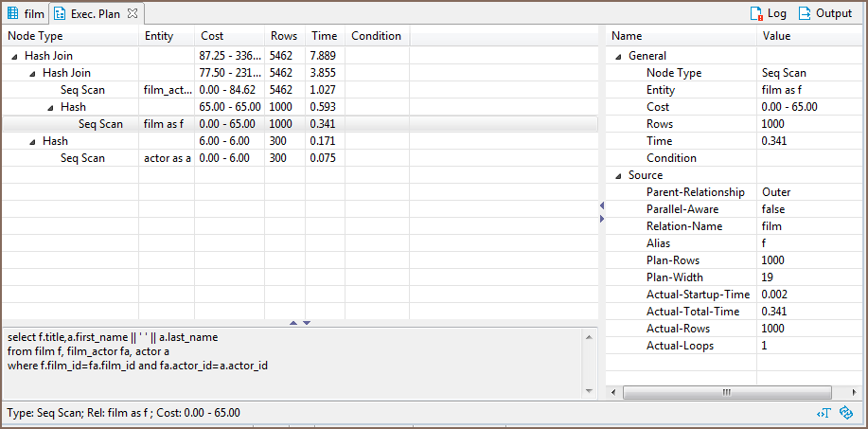Select the Seq Scan row for actor as a
Image resolution: width=868 pixels, height=429 pixels.
point(82,158)
